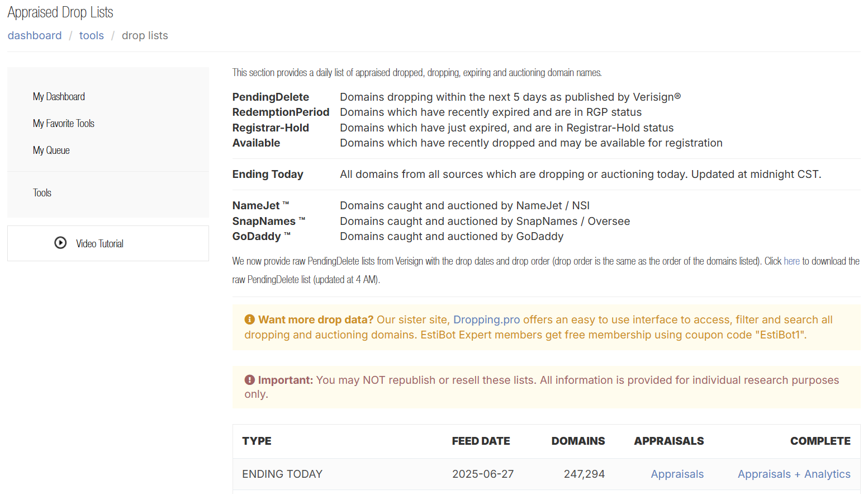Screen dimensions: 868x494
Task: Open My Favorite Tools from sidebar
Action: (63, 123)
